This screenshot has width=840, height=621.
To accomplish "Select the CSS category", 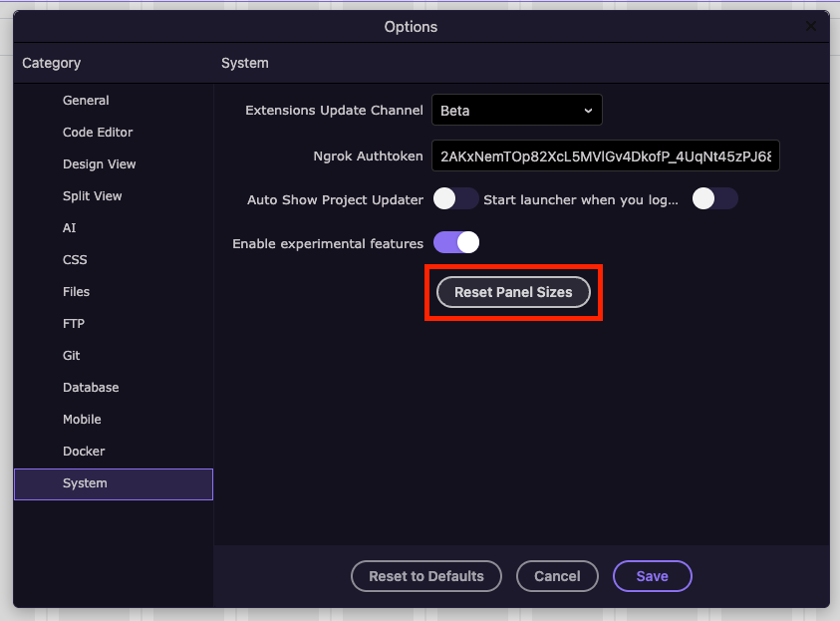I will pyautogui.click(x=114, y=260).
